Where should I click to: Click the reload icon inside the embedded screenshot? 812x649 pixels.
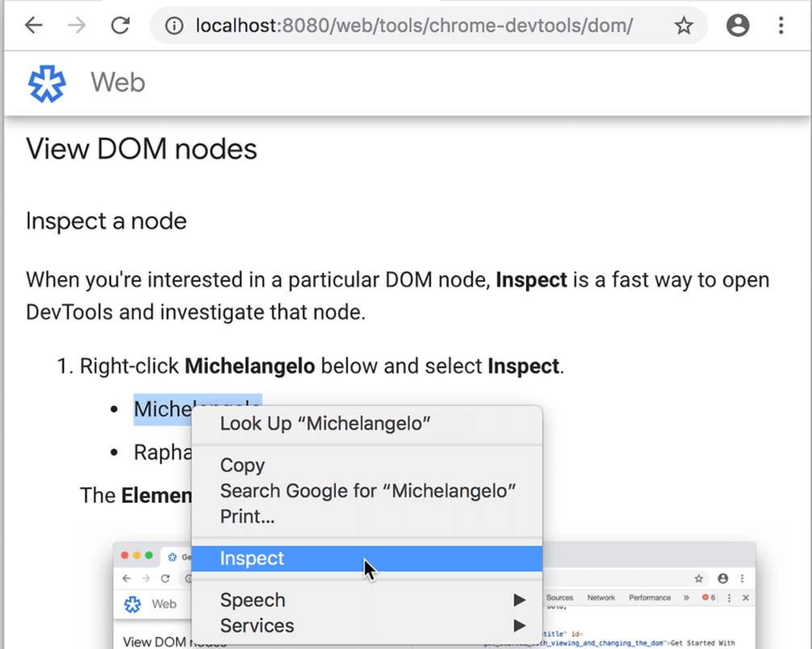click(165, 579)
